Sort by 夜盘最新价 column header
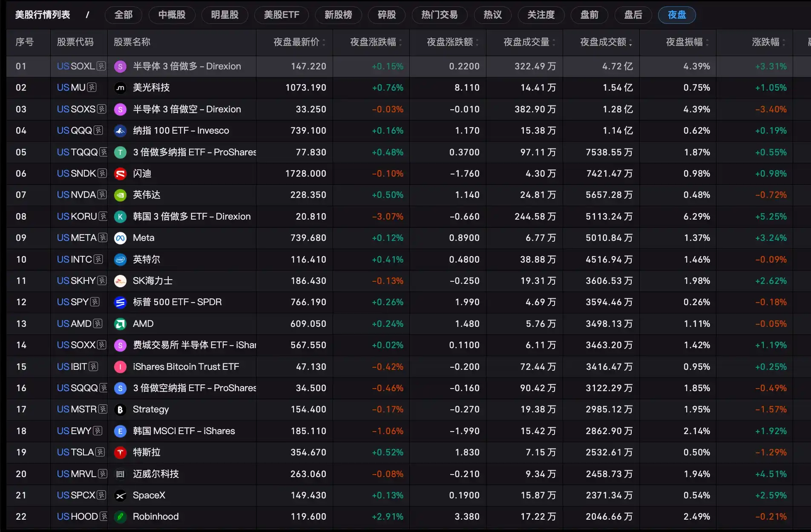 pyautogui.click(x=299, y=42)
